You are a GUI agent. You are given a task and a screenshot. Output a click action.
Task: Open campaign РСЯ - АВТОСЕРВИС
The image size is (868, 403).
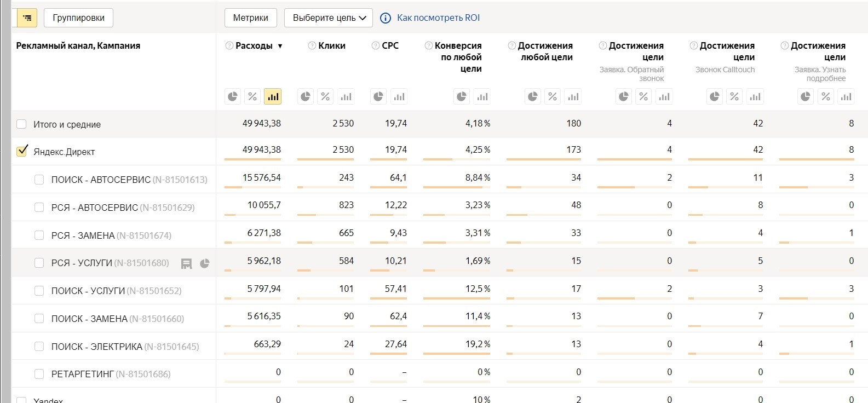click(x=123, y=208)
